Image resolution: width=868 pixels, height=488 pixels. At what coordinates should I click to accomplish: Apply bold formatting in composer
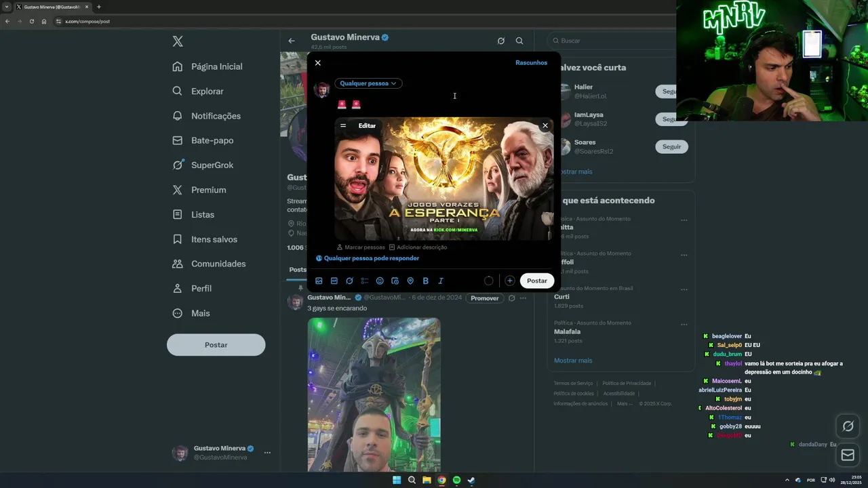[x=425, y=281]
